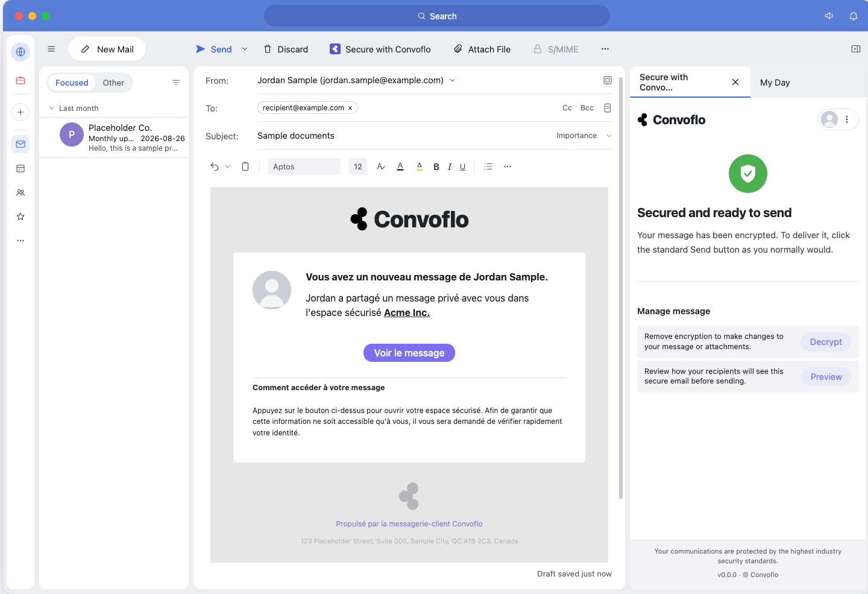Open Mail view from sidebar
Screen dimensions: 868x594
pyautogui.click(x=20, y=144)
